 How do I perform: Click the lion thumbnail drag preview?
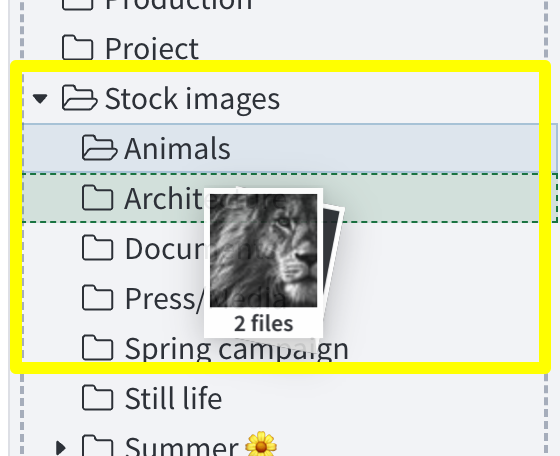[x=264, y=251]
